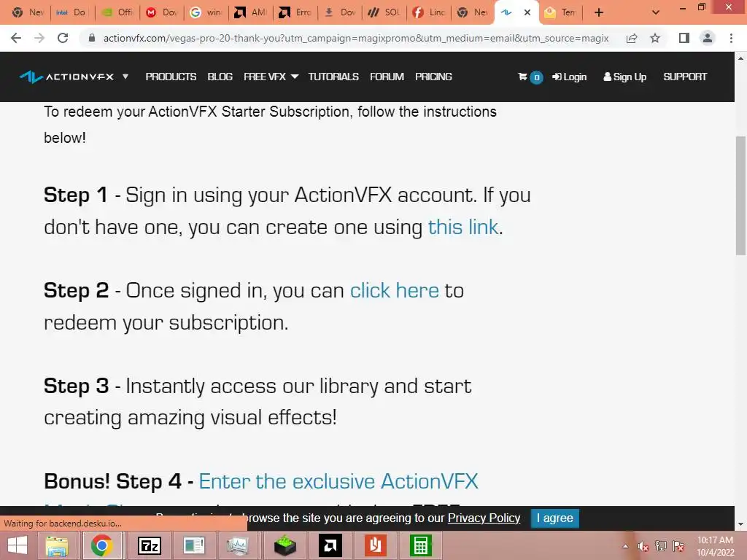Switch to the NVIDIA 'Offi' tab

pos(117,12)
